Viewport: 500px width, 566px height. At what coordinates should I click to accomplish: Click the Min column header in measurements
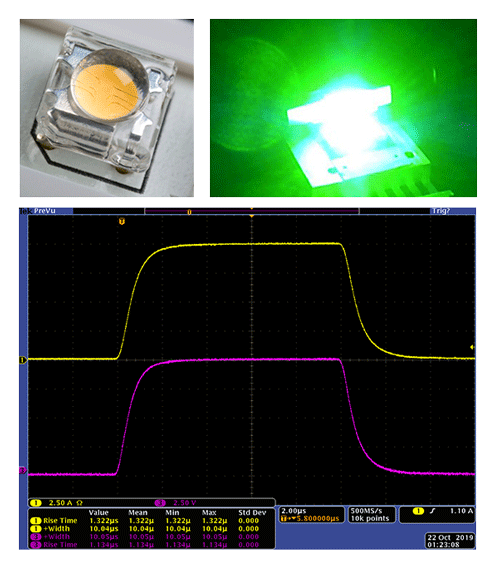click(x=172, y=513)
